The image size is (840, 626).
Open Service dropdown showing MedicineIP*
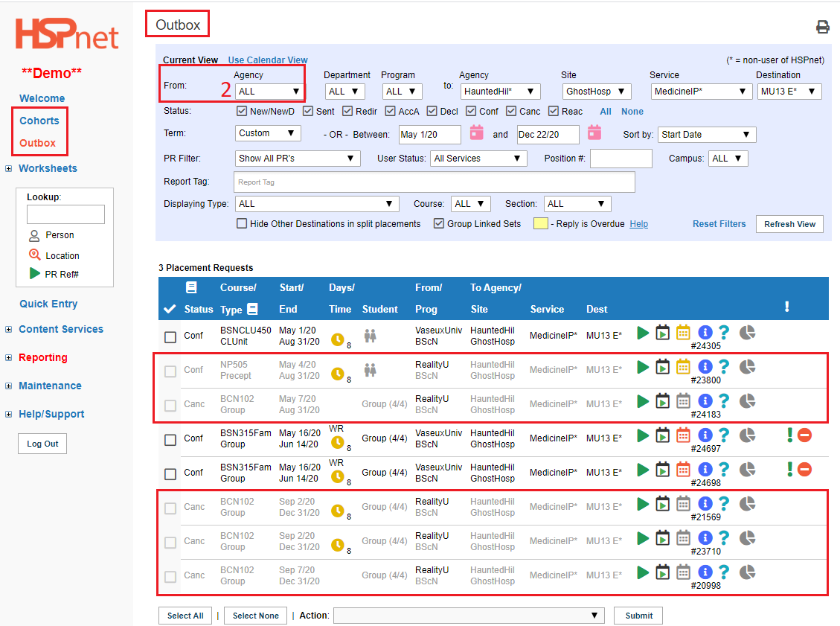click(701, 92)
